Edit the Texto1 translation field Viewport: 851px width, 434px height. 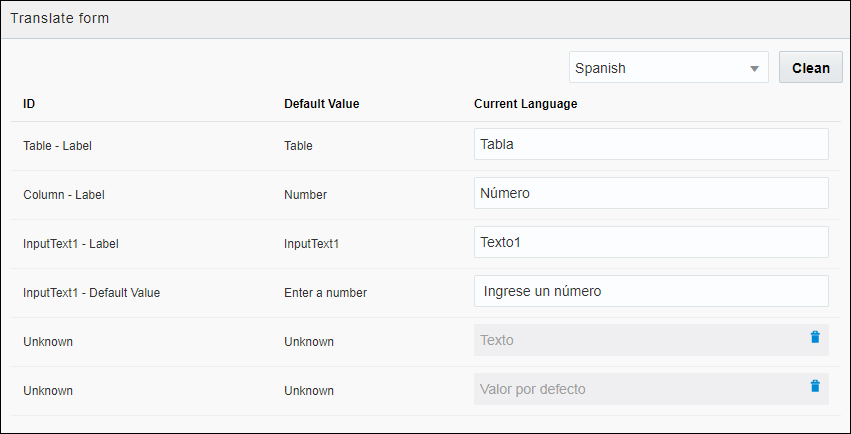651,242
